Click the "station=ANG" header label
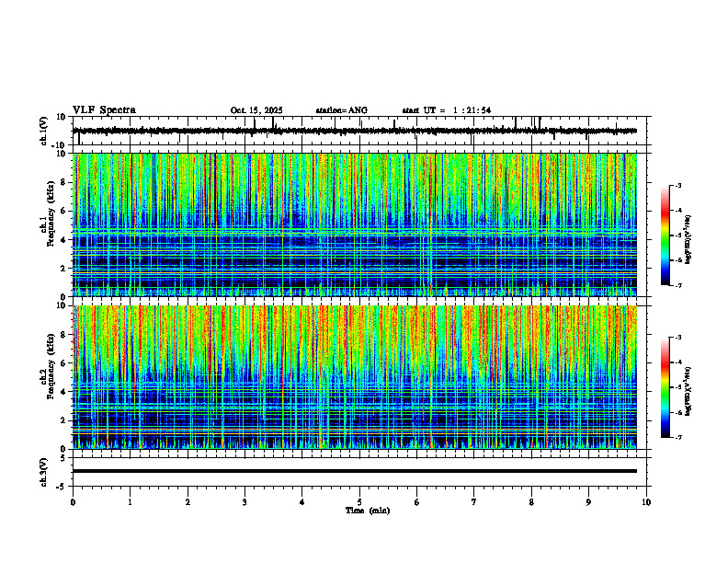Screen dimensions: 728x563 pyautogui.click(x=342, y=110)
